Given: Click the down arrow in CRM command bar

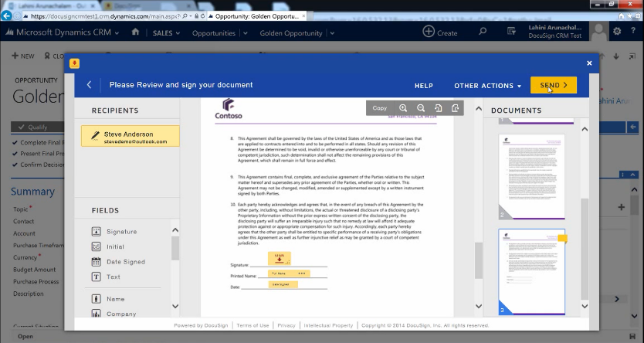Looking at the screenshot, I should 616,56.
